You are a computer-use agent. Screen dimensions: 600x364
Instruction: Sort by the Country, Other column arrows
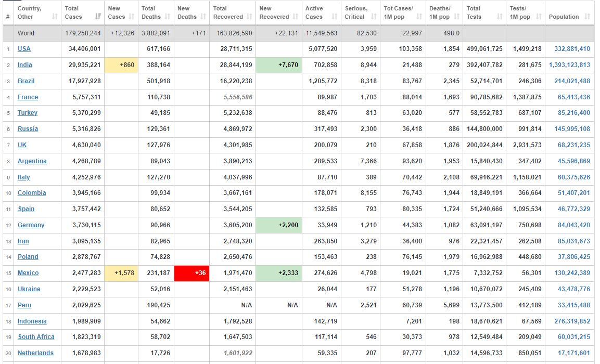point(55,17)
